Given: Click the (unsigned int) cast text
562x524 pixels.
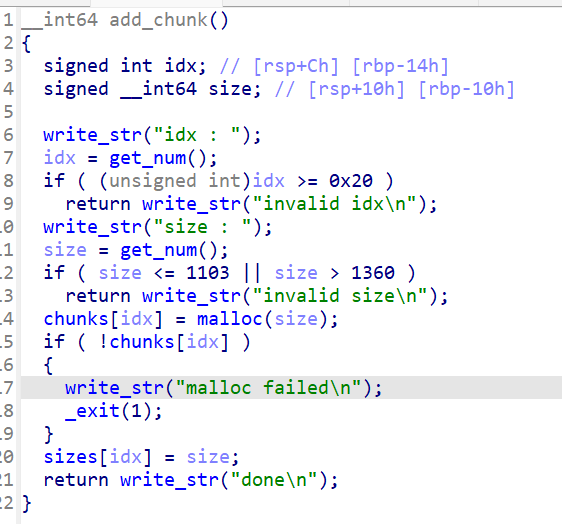Looking at the screenshot, I should click(x=175, y=181).
